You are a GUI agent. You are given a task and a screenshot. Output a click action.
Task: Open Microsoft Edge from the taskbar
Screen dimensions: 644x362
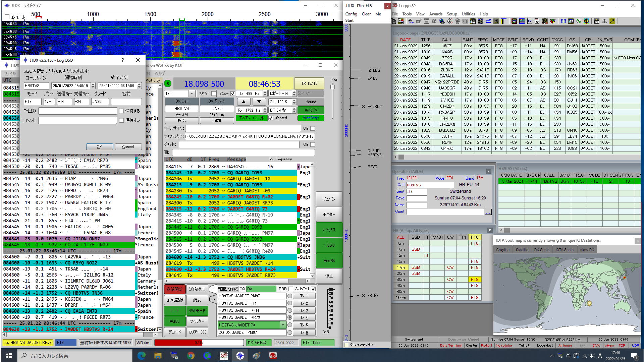point(141,355)
